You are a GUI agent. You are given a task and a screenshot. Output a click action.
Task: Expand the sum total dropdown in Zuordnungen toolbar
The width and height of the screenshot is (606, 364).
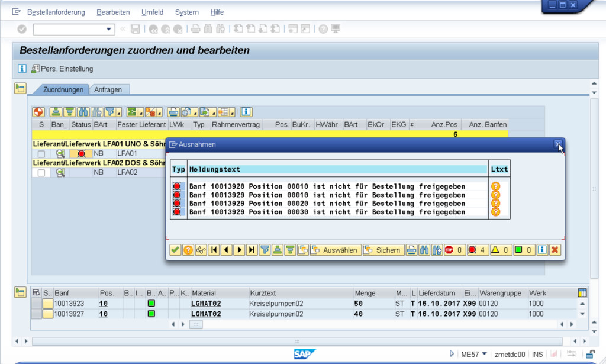click(140, 112)
